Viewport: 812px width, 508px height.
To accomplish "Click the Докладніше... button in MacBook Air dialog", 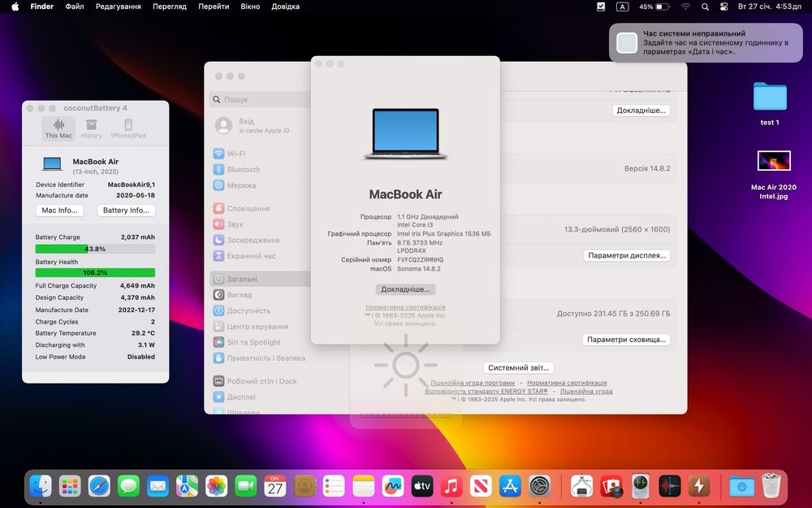I will coord(405,289).
